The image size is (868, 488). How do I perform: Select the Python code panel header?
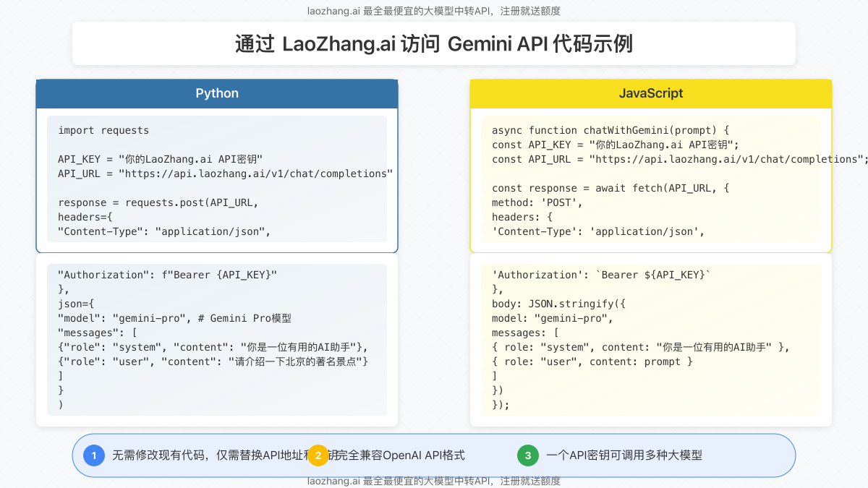(217, 94)
